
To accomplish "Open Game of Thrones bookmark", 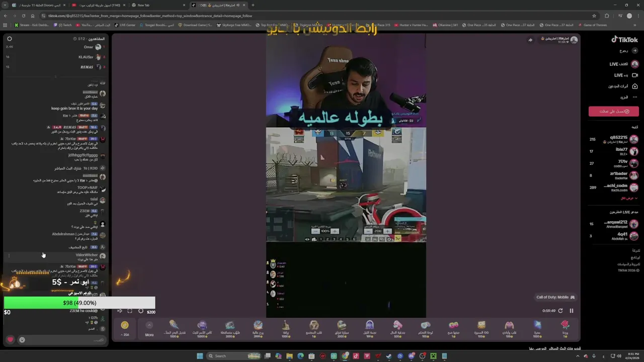I will (592, 25).
